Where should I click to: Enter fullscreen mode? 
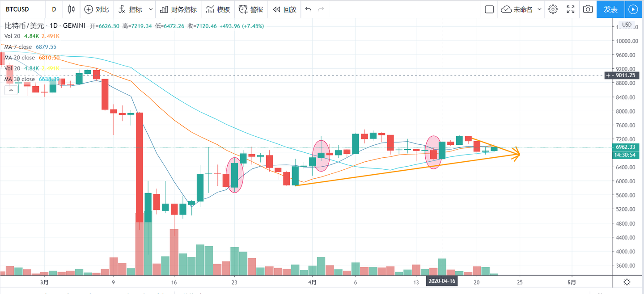[x=571, y=9]
